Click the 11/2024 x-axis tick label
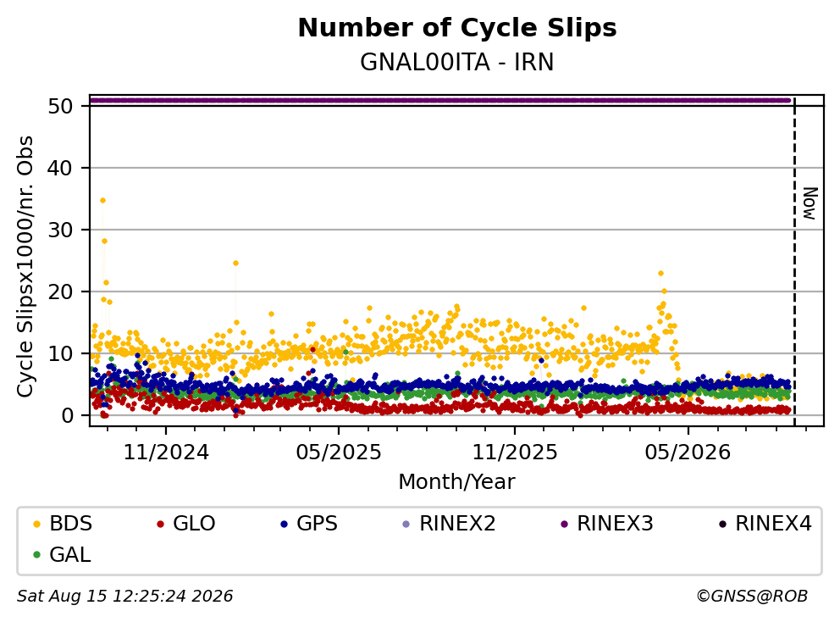This screenshot has height=622, width=840. pos(166,453)
